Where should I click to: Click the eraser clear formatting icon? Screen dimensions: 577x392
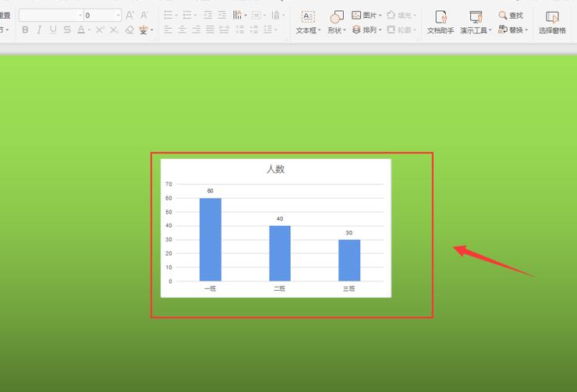click(x=129, y=30)
